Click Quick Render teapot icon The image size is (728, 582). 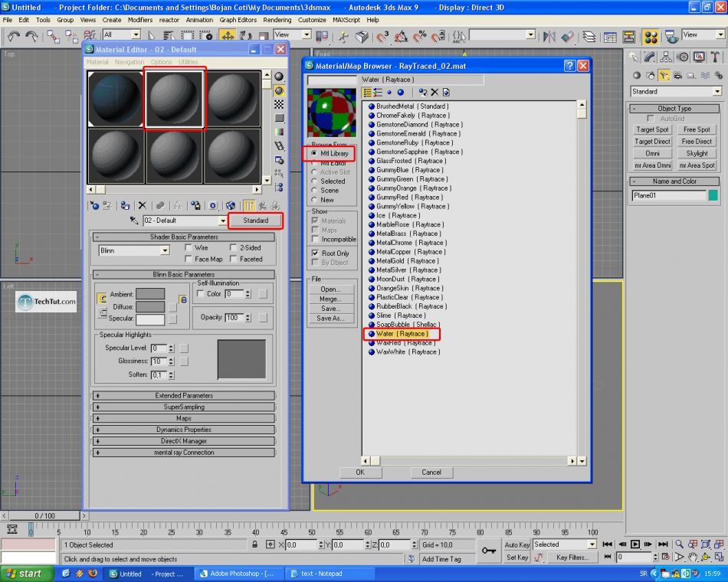(x=671, y=37)
